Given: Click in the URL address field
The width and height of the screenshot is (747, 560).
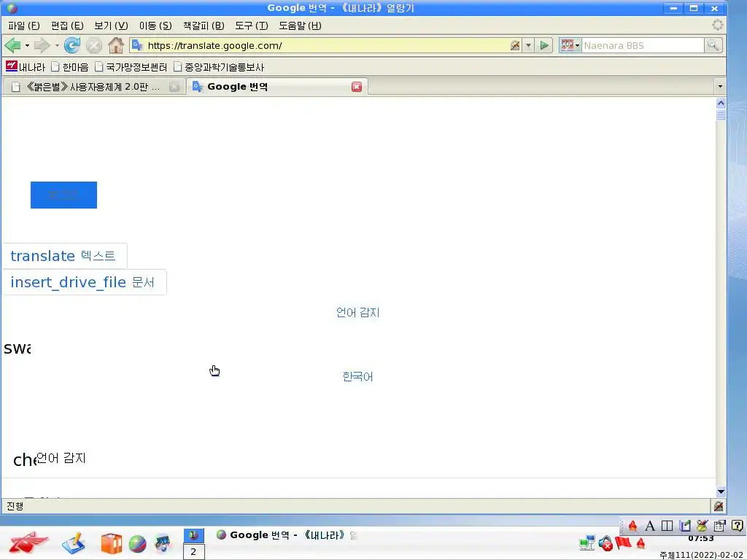Looking at the screenshot, I should (326, 45).
